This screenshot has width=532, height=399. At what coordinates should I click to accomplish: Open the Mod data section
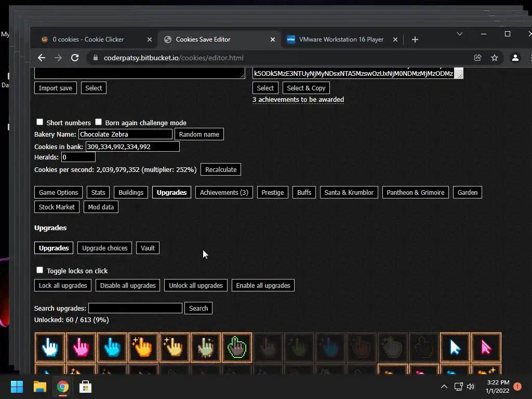[x=101, y=207]
